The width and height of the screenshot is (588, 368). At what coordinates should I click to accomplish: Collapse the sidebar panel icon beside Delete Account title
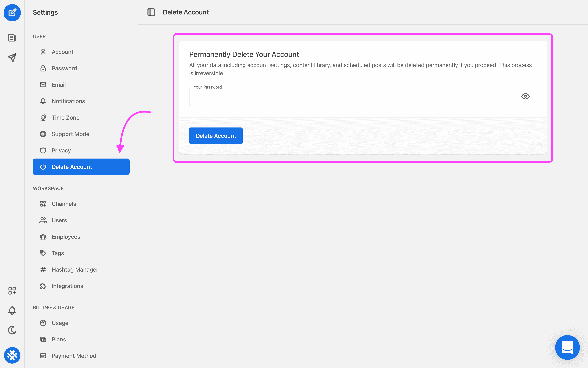[x=151, y=12]
